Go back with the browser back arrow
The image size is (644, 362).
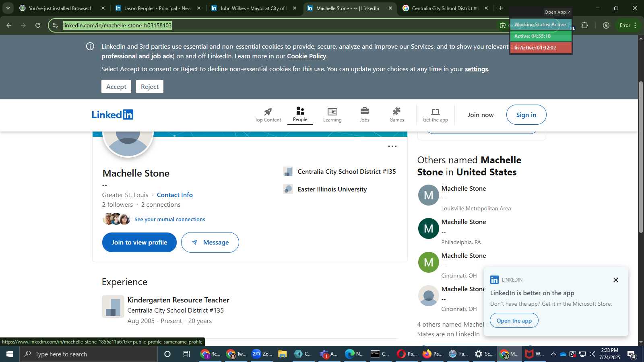click(9, 25)
